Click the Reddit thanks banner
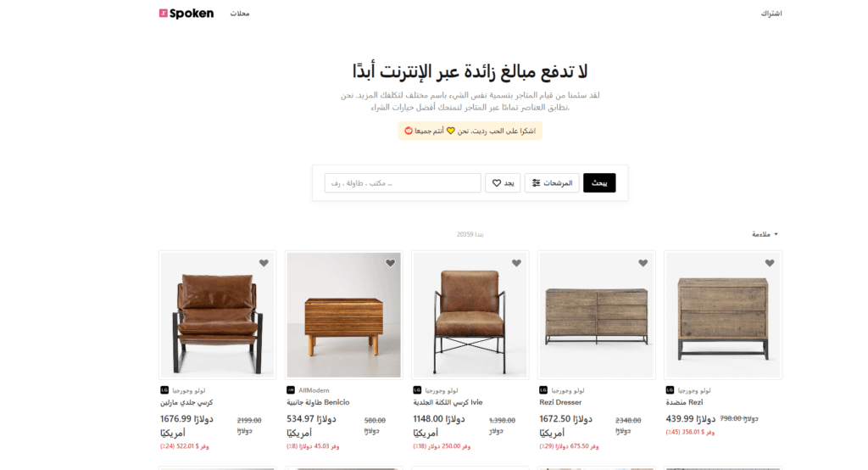Screen dimensions: 868x470 click(470, 131)
